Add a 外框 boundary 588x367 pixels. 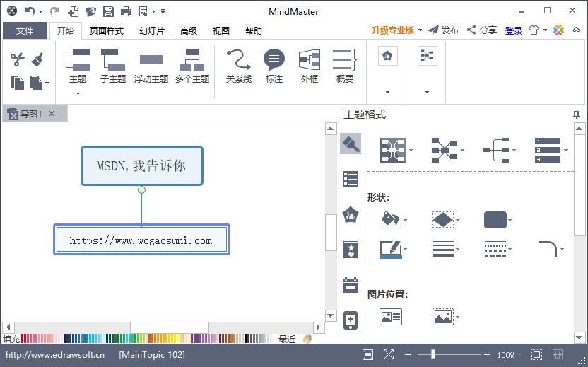[x=310, y=66]
